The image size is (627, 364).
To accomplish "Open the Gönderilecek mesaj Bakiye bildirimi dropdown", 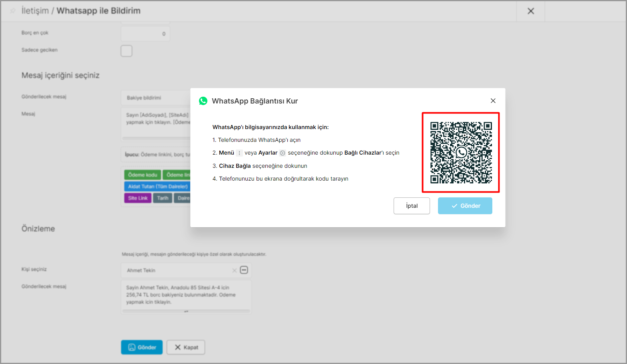I will [x=156, y=98].
